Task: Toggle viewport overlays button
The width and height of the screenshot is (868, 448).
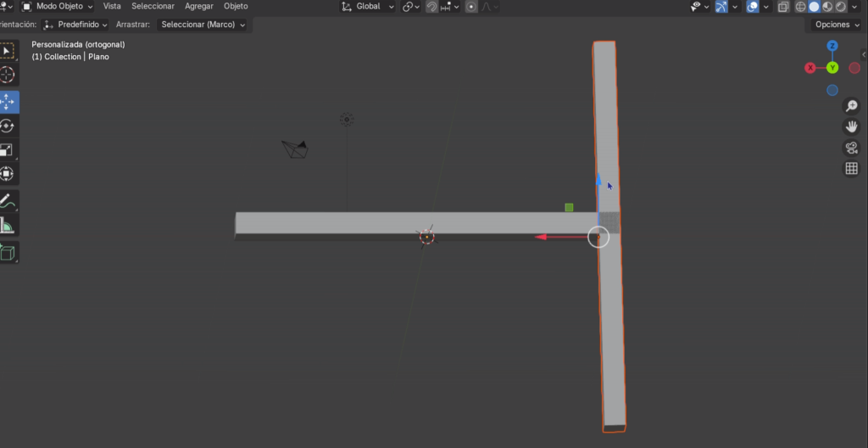Action: (753, 7)
